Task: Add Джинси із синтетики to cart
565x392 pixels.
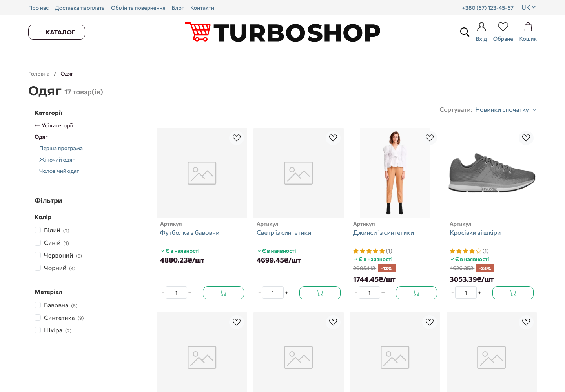Action: point(416,293)
